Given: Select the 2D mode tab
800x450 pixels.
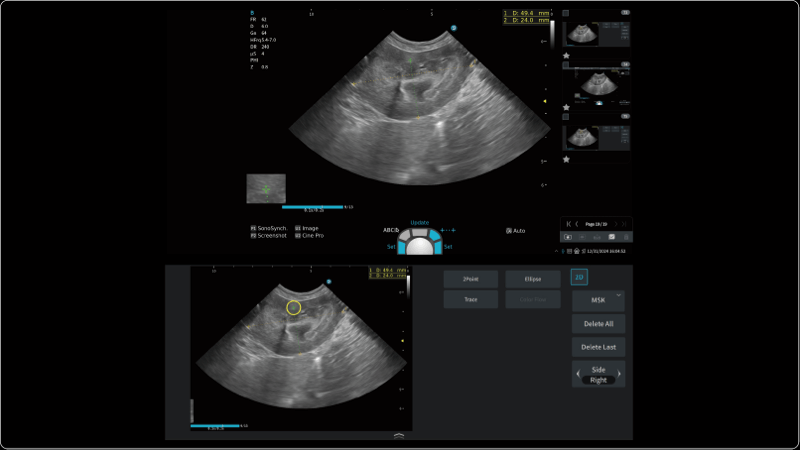Looking at the screenshot, I should pos(579,276).
